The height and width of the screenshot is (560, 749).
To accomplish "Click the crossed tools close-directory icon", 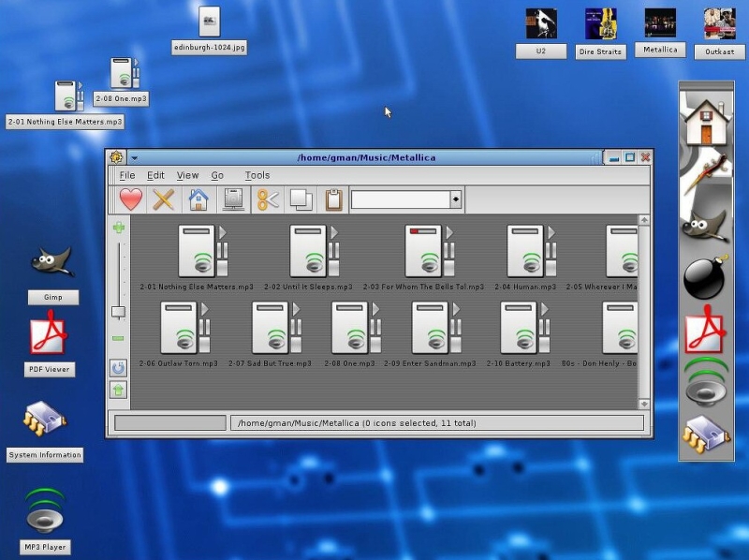I will point(163,199).
